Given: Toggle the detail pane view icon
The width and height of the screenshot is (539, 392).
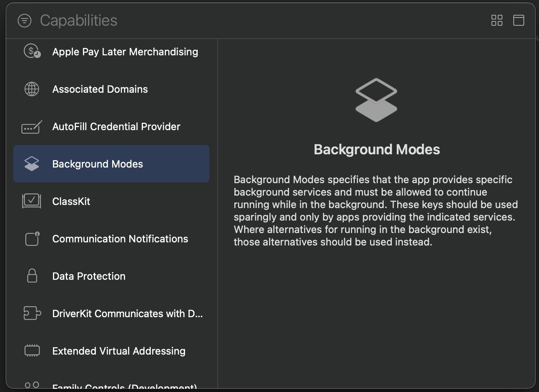Looking at the screenshot, I should point(519,20).
